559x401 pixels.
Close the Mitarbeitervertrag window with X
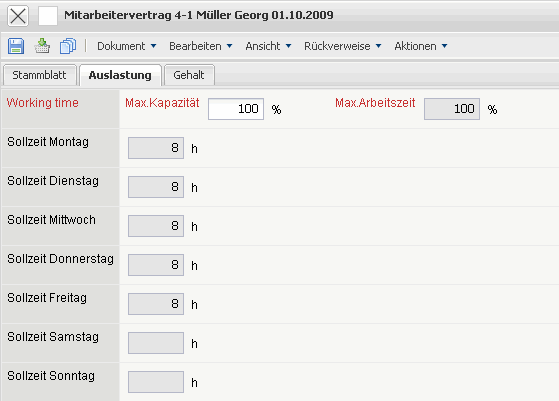tap(18, 16)
